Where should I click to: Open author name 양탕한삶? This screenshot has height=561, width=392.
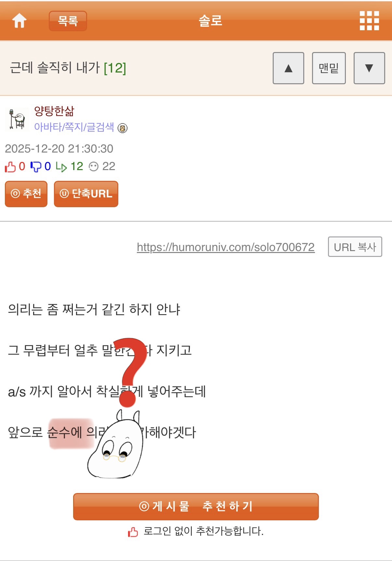pos(54,111)
